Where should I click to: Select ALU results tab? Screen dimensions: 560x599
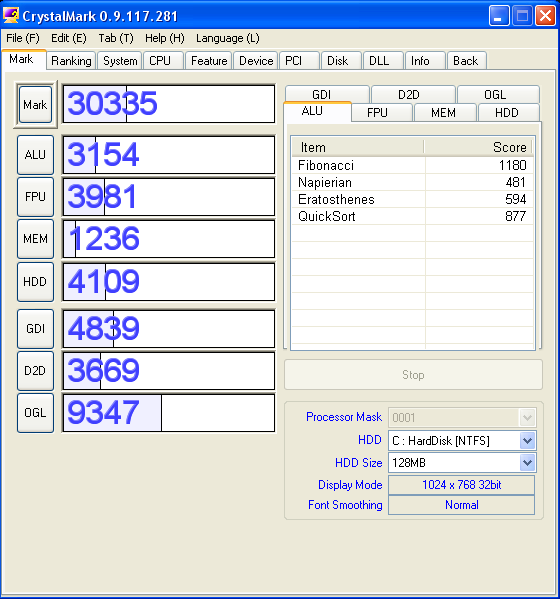(317, 111)
